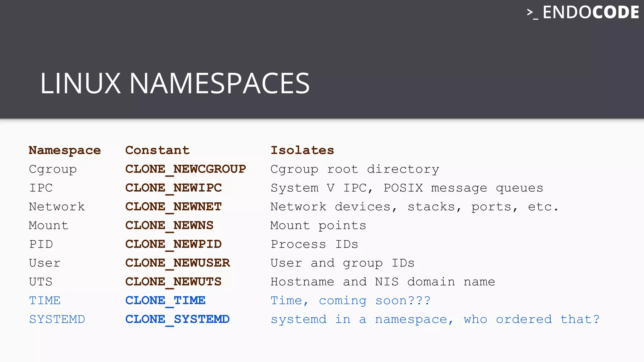Select the Constant column header
644x362 pixels.
pos(158,150)
